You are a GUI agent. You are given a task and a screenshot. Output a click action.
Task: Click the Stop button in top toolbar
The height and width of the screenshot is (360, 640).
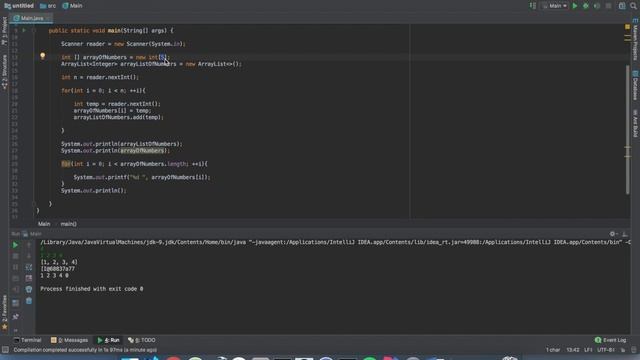(609, 6)
